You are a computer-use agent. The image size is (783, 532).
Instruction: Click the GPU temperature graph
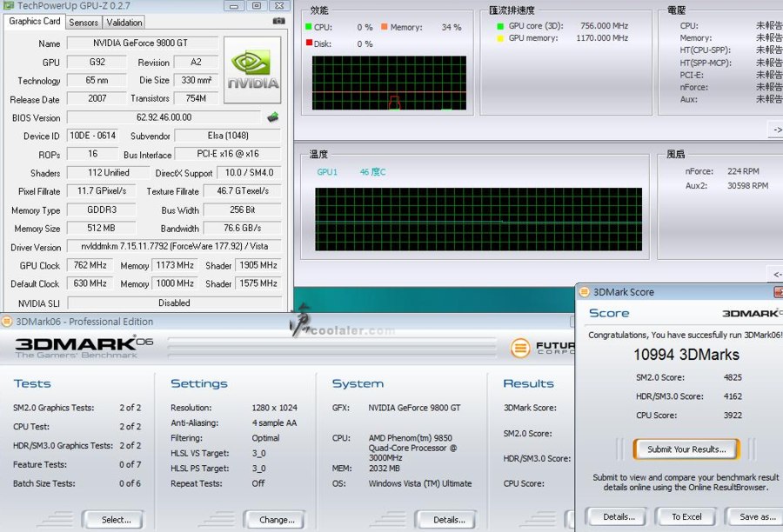point(478,219)
